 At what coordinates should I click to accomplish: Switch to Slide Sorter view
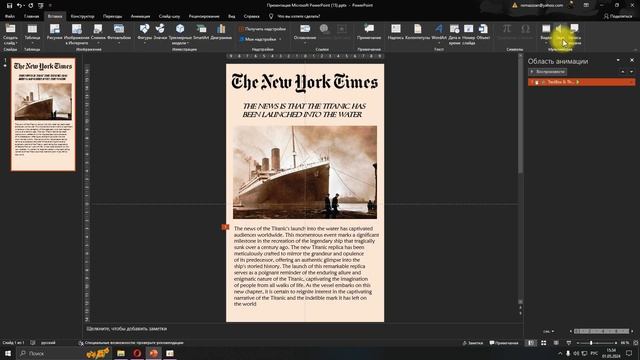point(543,343)
